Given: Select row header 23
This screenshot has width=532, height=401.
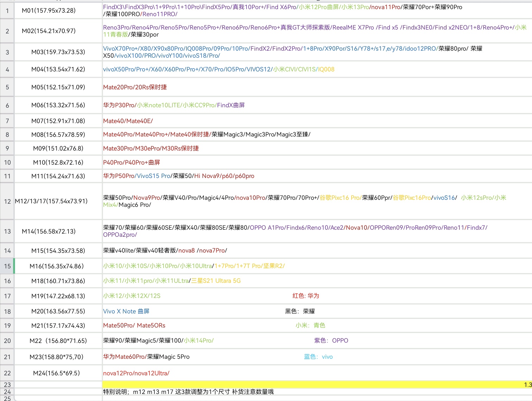Looking at the screenshot, I should point(7,384).
